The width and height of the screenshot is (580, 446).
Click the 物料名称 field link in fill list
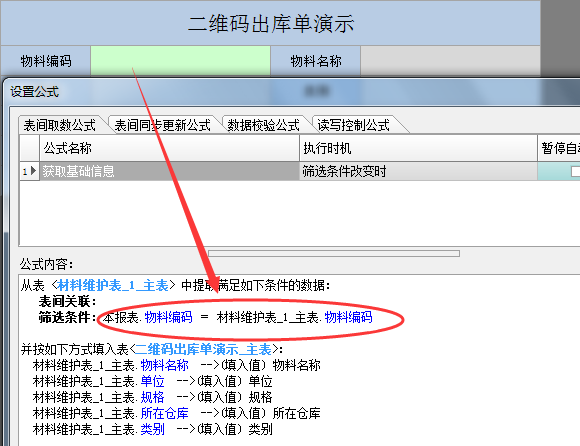point(165,365)
